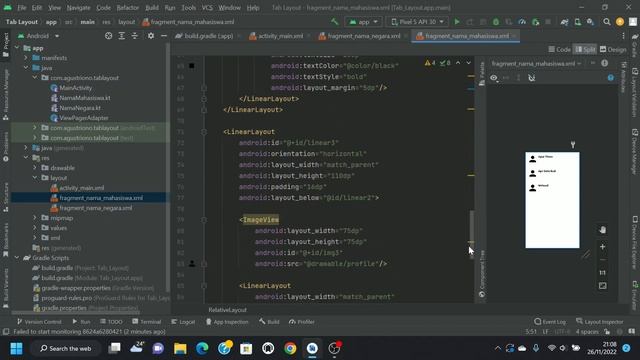Screen dimensions: 640x360
Task: Open the Terminal tool window
Action: 147,322
